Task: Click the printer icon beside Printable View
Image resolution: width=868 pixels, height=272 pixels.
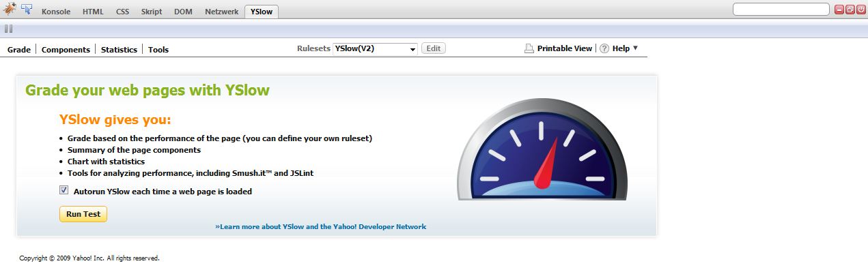Action: 529,48
